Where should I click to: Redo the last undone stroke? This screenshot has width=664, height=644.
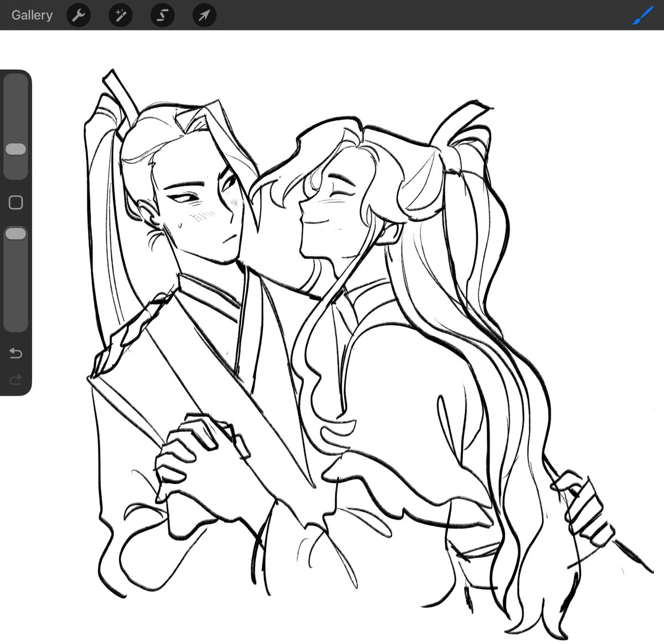(x=15, y=379)
